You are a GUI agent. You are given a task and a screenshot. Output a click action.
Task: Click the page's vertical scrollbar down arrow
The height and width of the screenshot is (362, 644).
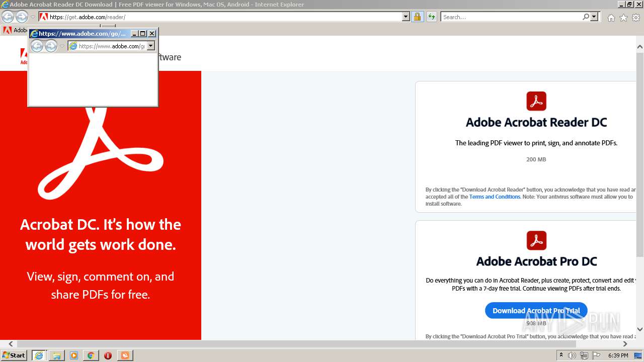click(x=639, y=329)
